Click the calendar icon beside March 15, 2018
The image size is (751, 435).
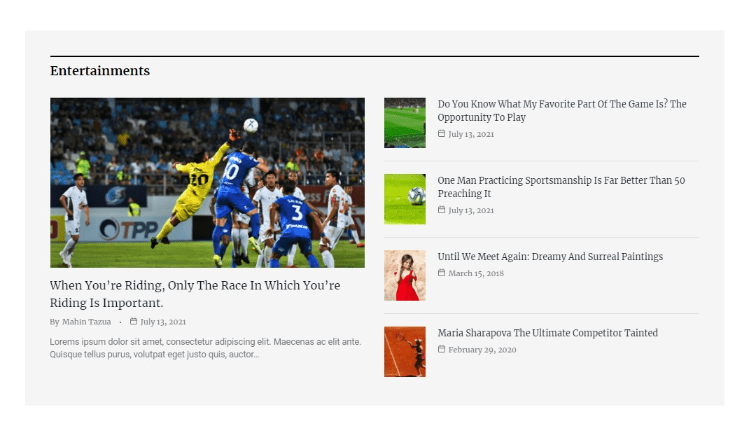(x=442, y=273)
